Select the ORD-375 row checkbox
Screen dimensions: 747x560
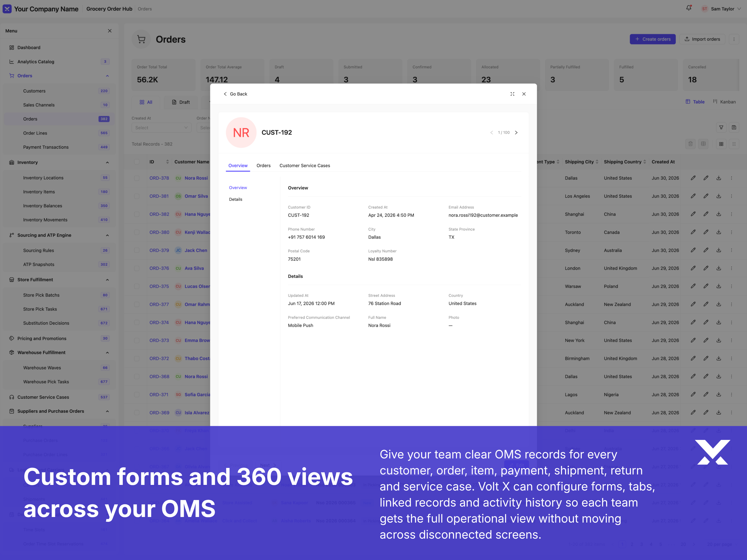click(137, 286)
